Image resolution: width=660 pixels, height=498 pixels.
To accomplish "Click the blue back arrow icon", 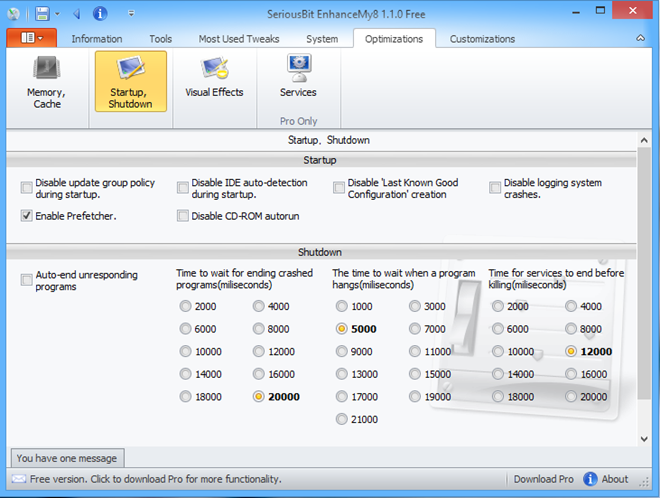I will 77,14.
